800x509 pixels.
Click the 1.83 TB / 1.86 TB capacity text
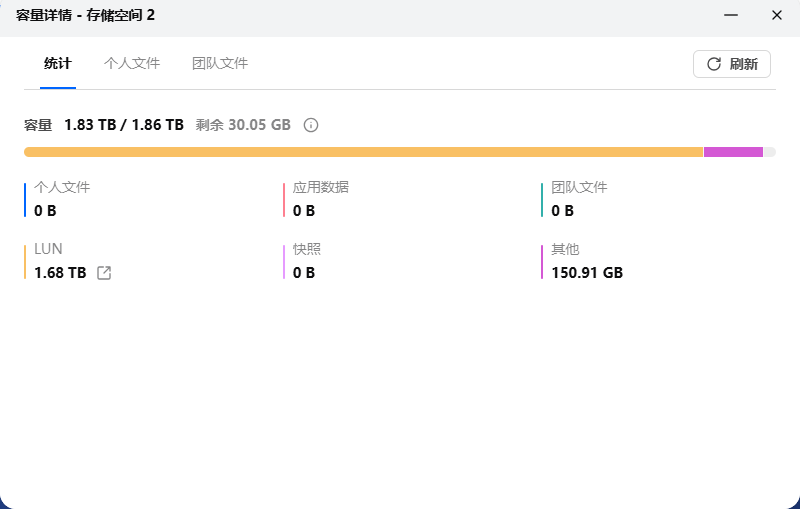(x=124, y=125)
